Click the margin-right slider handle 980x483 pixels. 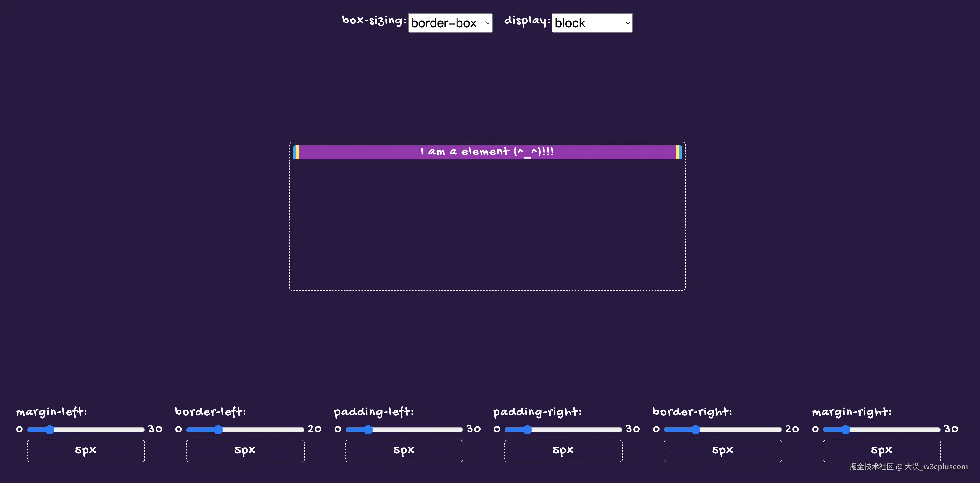(x=845, y=430)
